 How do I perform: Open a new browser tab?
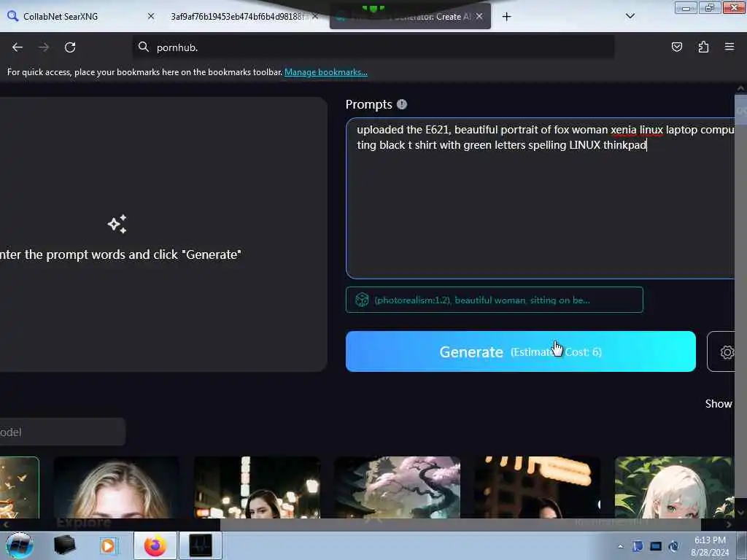(x=506, y=17)
